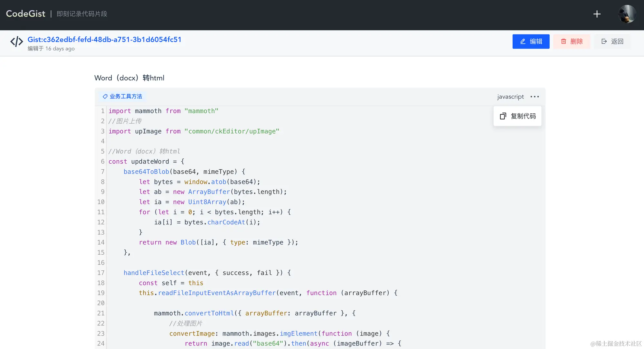This screenshot has width=644, height=349.
Task: Click the 即刻记录代码片段 header tagline
Action: tap(82, 14)
